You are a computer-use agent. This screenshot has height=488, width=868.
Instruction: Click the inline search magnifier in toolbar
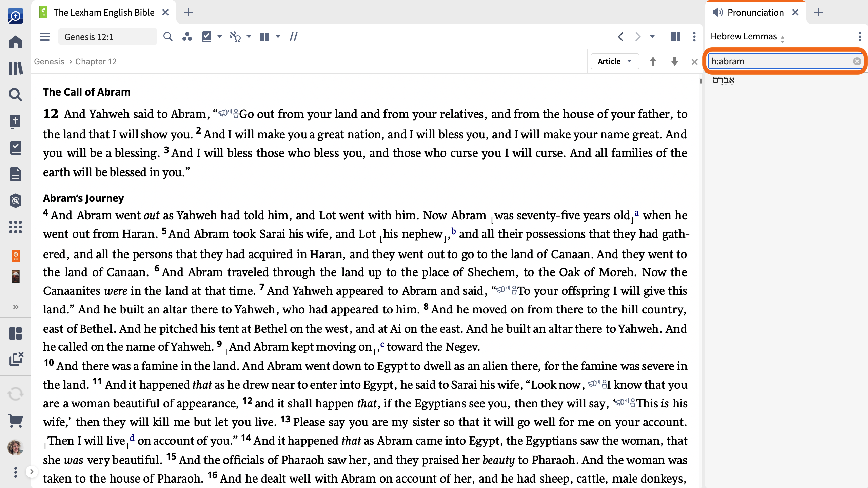click(x=168, y=37)
